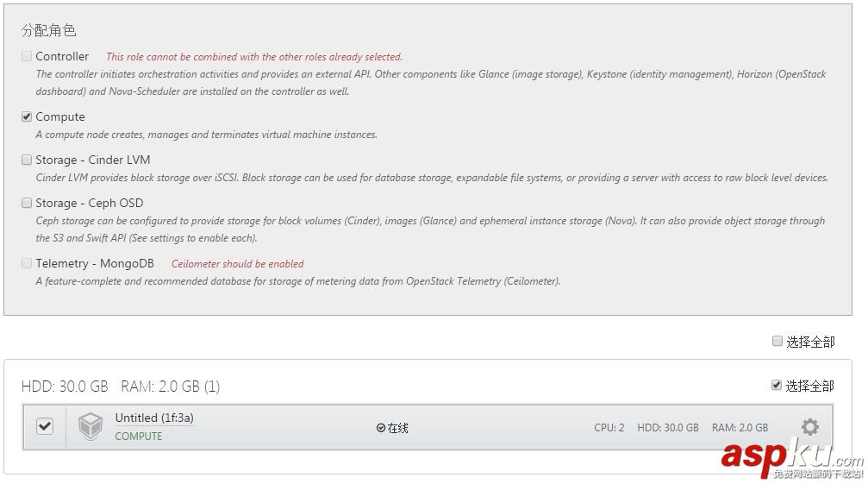Uncheck the Compute role checkbox
868x484 pixels.
(27, 116)
